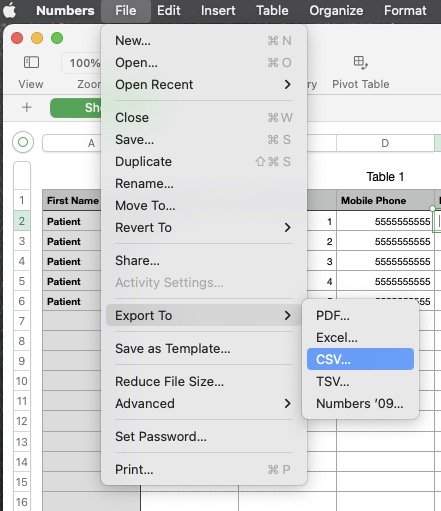Add a new sheet with plus icon
441x511 pixels.
[27, 107]
